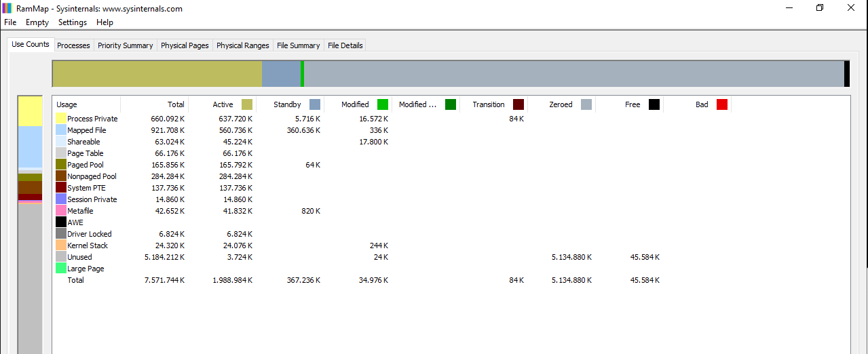Click the Active segment of memory bar
The width and height of the screenshot is (868, 354).
(x=157, y=73)
